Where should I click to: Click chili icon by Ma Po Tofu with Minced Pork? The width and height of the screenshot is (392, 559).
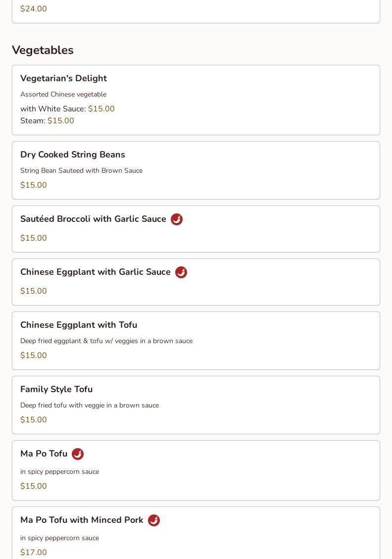click(x=154, y=520)
